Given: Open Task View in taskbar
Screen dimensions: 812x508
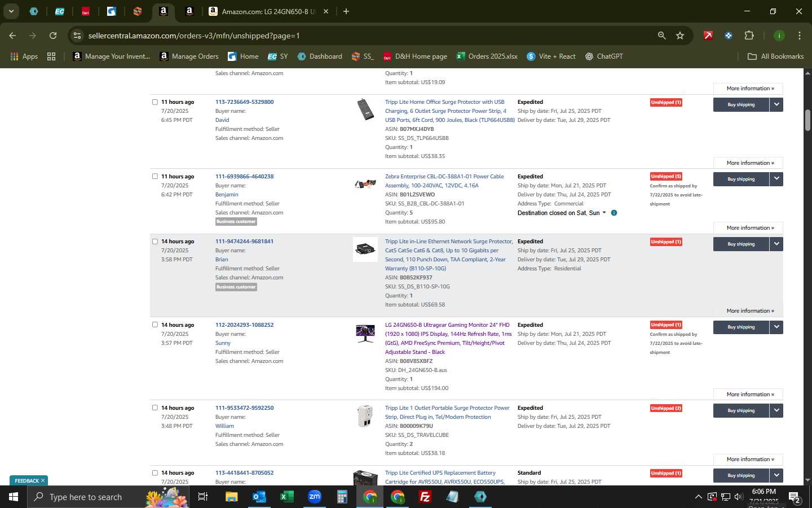Looking at the screenshot, I should tap(202, 497).
